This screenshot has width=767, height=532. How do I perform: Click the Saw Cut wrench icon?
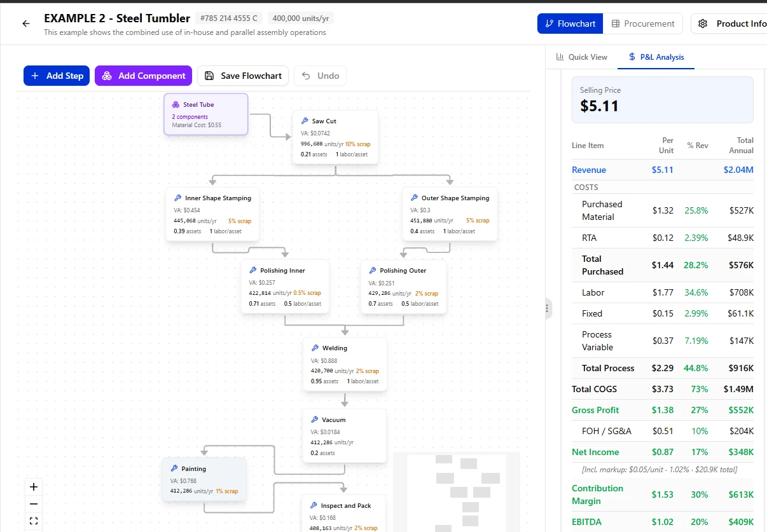click(305, 121)
